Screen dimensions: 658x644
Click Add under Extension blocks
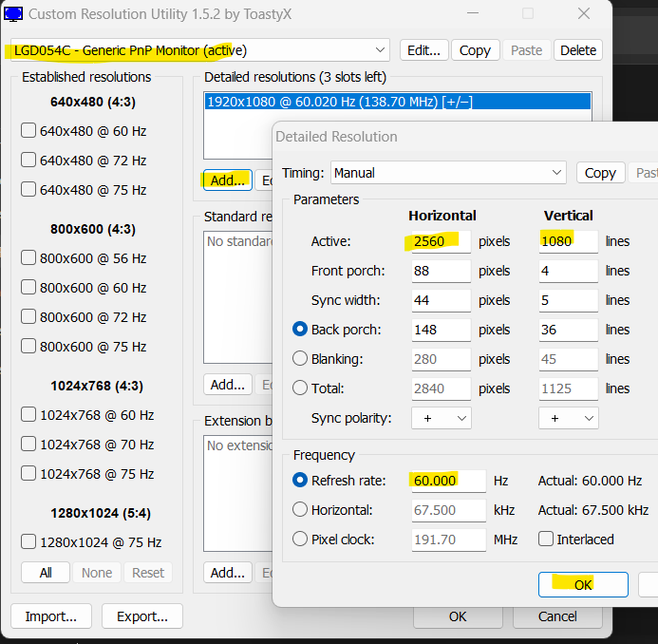[228, 573]
